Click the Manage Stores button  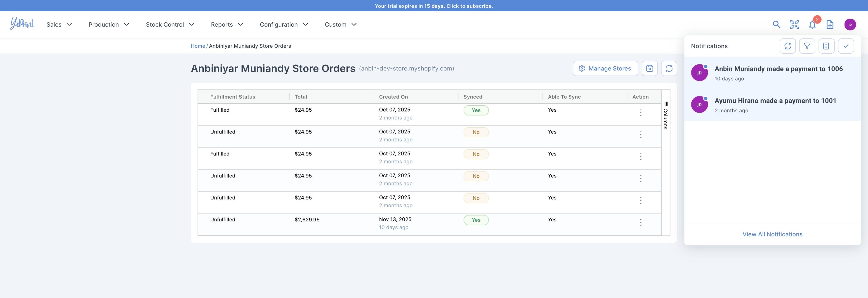click(605, 68)
